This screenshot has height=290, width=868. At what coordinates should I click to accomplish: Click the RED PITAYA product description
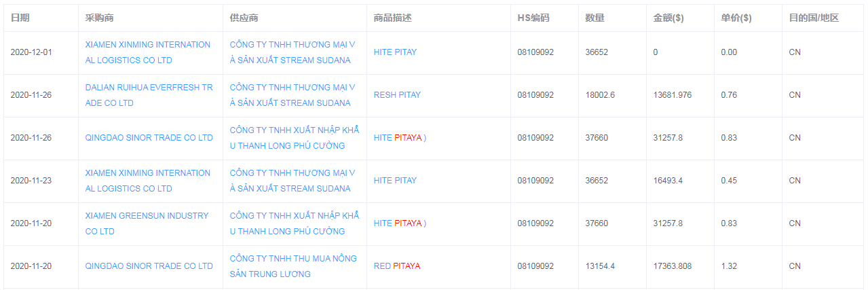[x=397, y=266]
